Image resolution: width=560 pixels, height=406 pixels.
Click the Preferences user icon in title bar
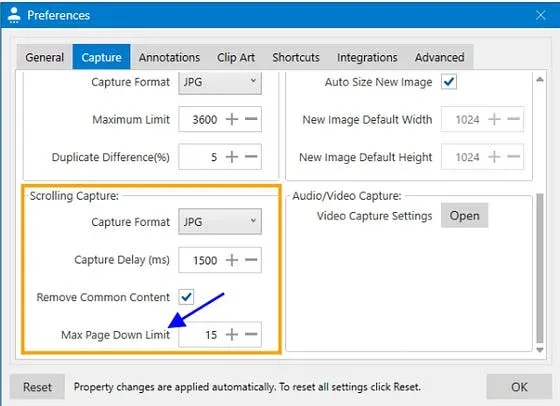click(14, 15)
